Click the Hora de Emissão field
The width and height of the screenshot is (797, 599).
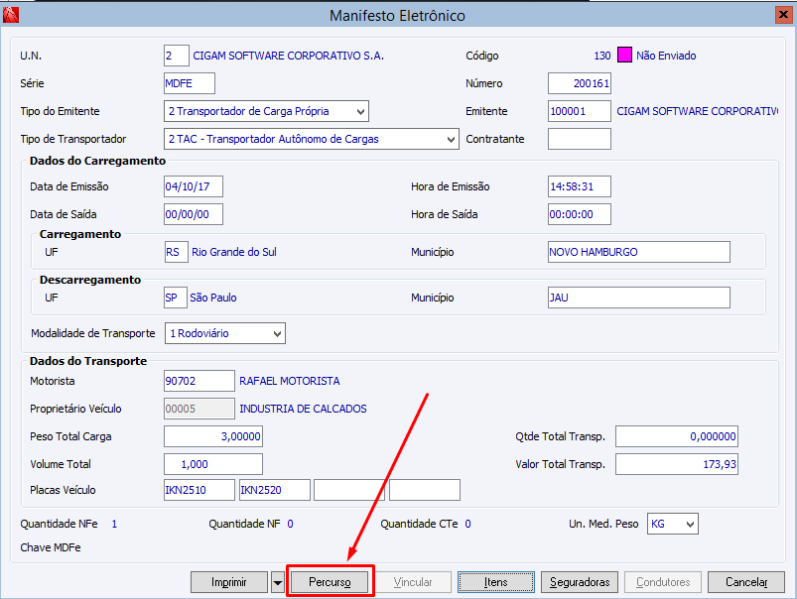tap(579, 187)
